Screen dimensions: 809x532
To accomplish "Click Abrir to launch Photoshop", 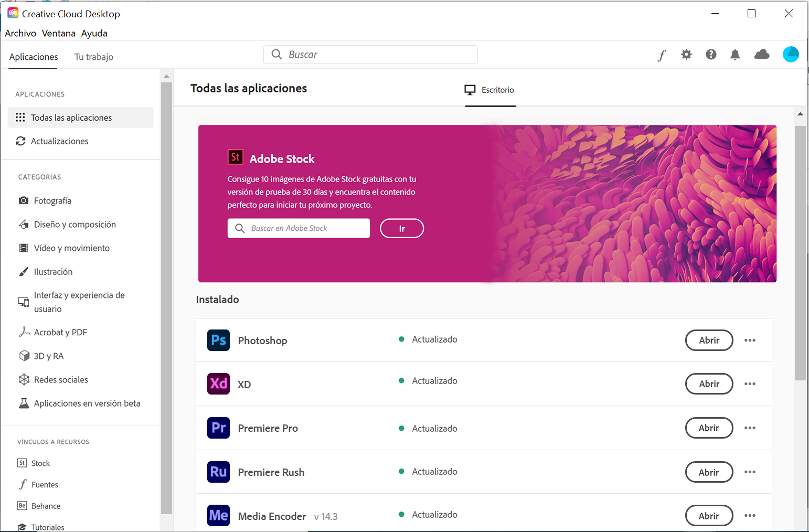I will point(709,340).
